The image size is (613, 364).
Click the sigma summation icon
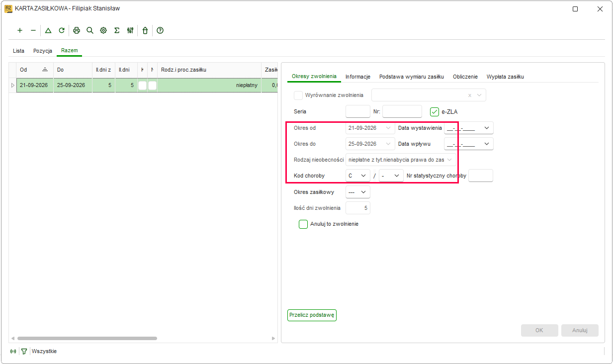point(117,30)
